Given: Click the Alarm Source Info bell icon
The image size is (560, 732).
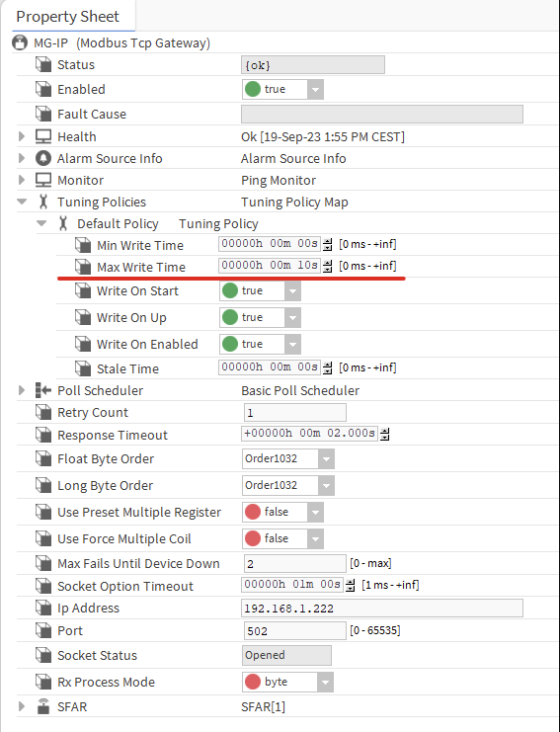Looking at the screenshot, I should coord(43,158).
